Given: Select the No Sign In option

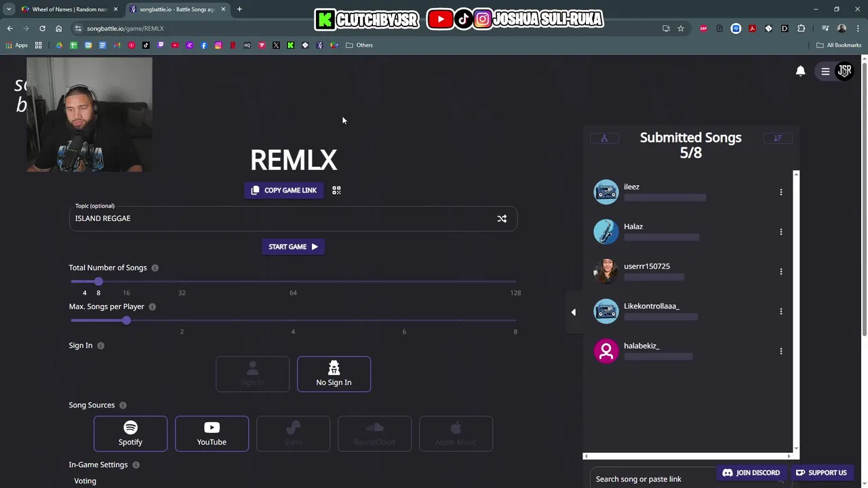Looking at the screenshot, I should (x=334, y=374).
